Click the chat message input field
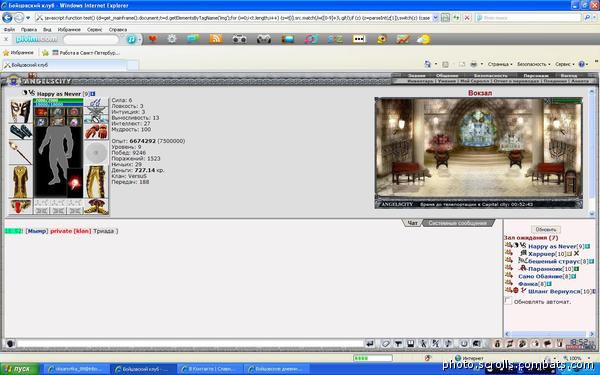The image size is (600, 375). pyautogui.click(x=190, y=344)
